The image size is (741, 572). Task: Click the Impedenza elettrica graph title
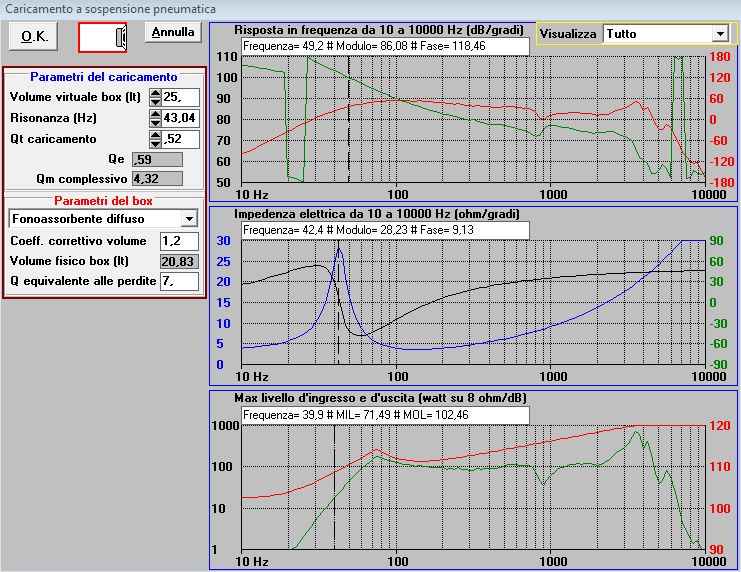click(377, 214)
